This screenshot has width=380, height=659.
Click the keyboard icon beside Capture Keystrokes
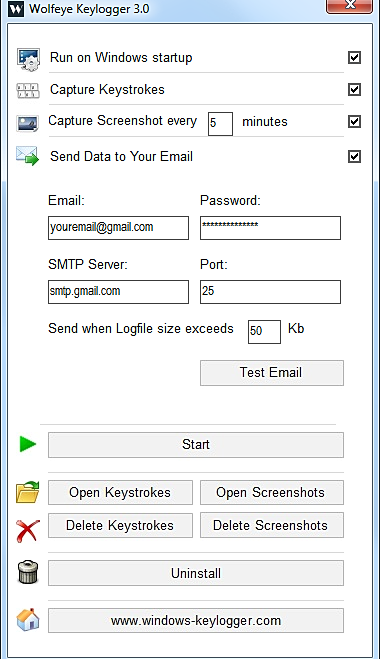point(28,90)
